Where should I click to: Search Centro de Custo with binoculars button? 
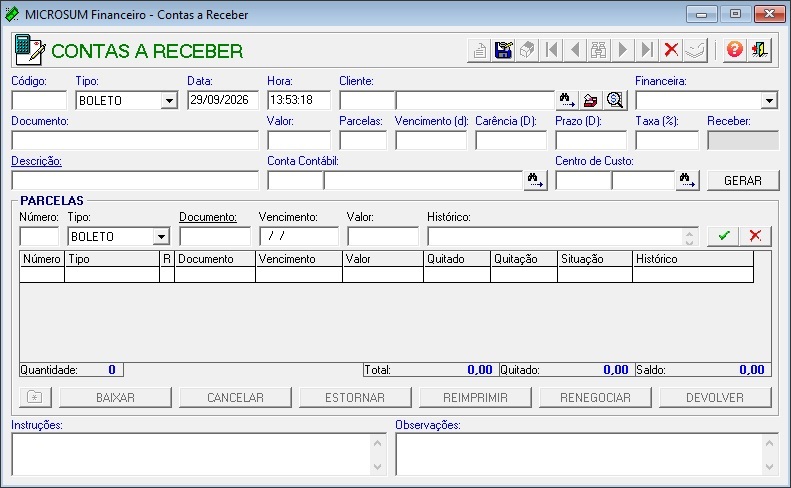pos(687,180)
